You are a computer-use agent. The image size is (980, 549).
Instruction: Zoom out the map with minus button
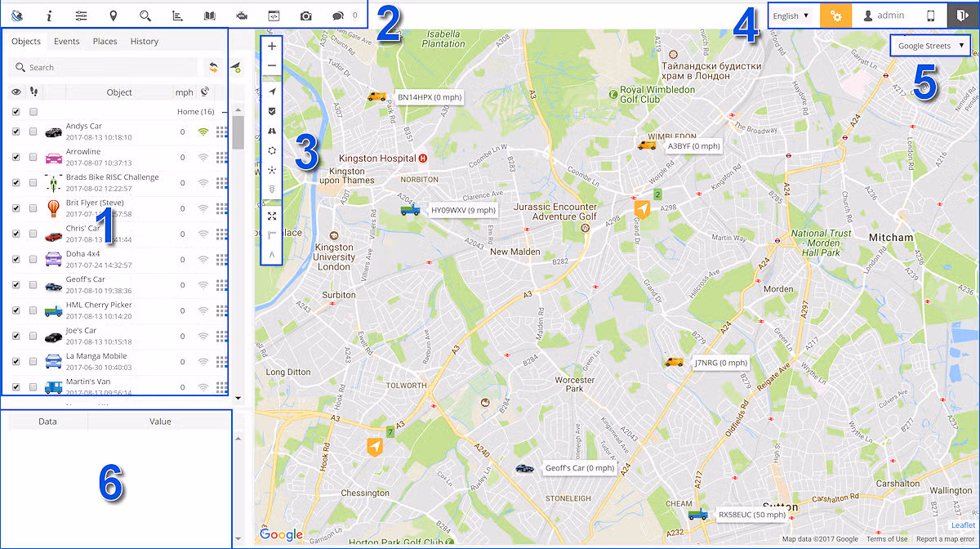coord(272,66)
